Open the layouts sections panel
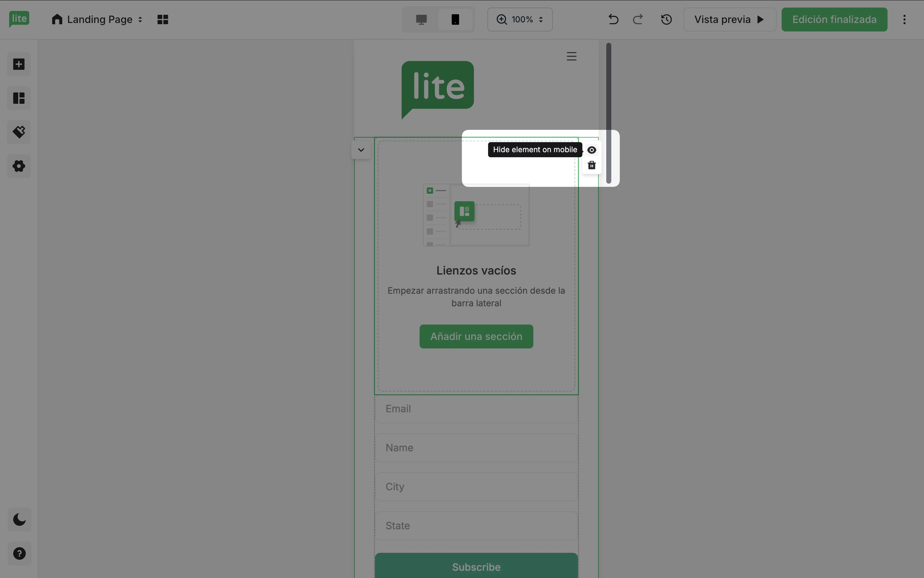 tap(19, 98)
